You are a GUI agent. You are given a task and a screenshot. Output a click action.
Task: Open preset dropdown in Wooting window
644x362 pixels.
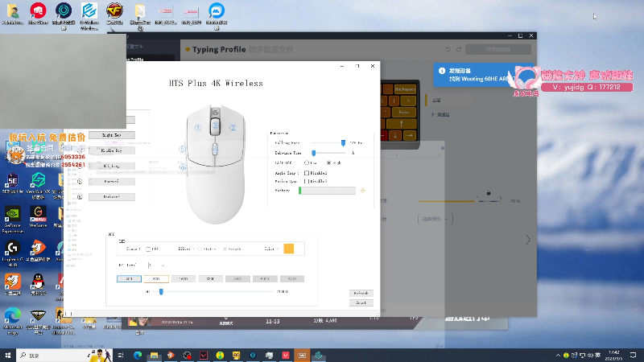(436, 219)
